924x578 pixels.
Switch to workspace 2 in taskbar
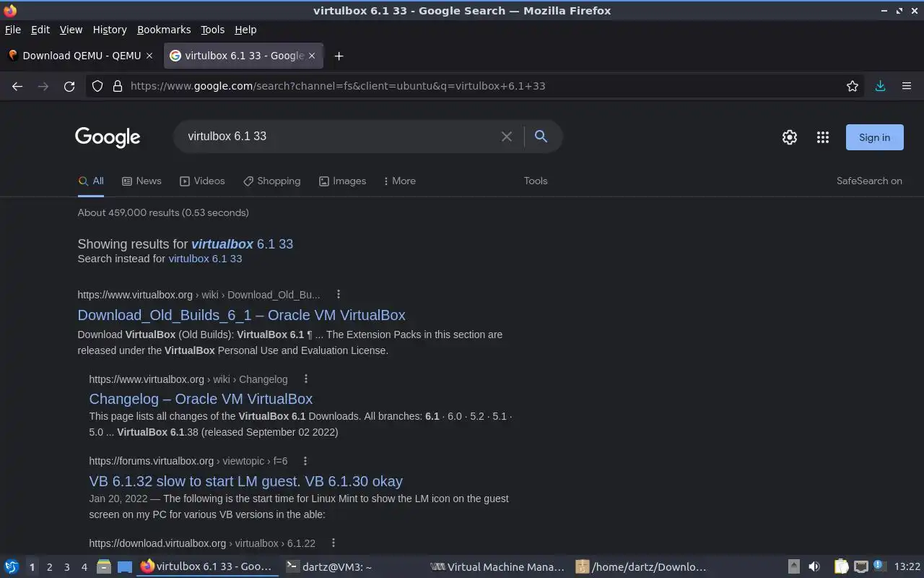[x=49, y=567]
